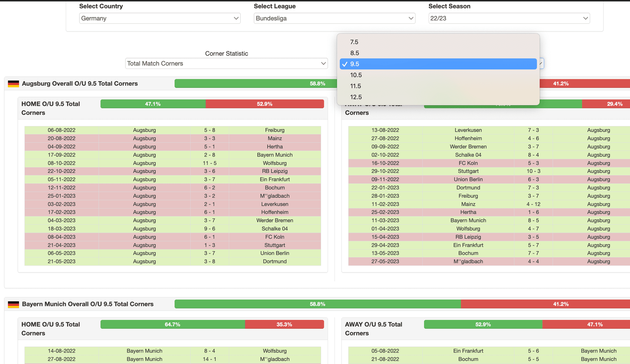Click the German flag beside Bayern Munich heading
The width and height of the screenshot is (630, 364).
click(x=13, y=304)
